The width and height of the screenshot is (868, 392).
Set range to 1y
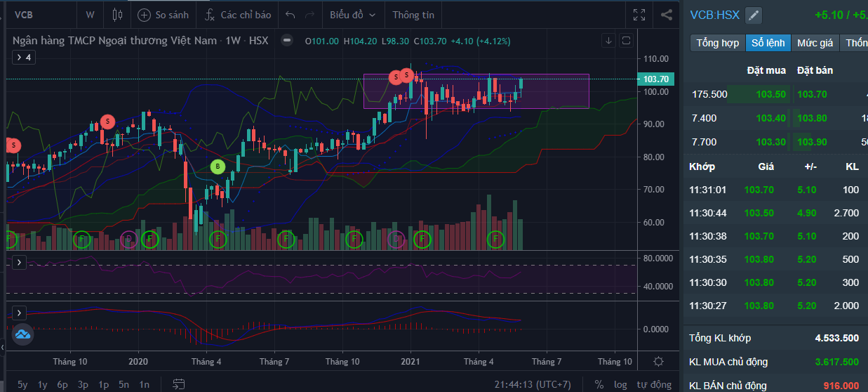coord(43,384)
